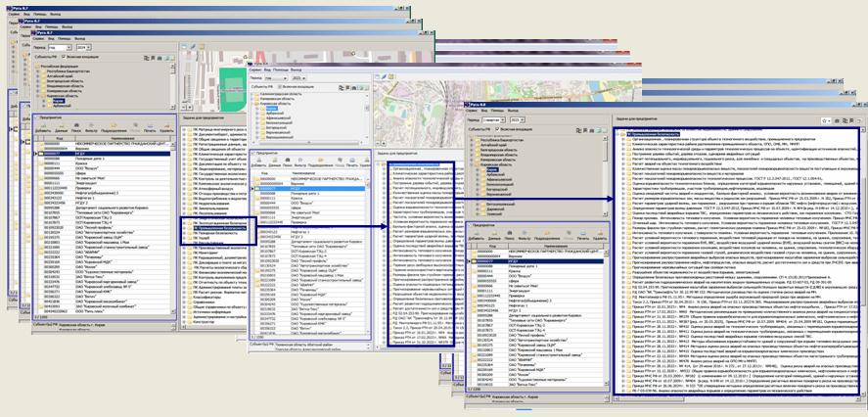
Task: Click Данные icon in Русь 8.8 enterprises toolbar
Action: pyautogui.click(x=492, y=236)
